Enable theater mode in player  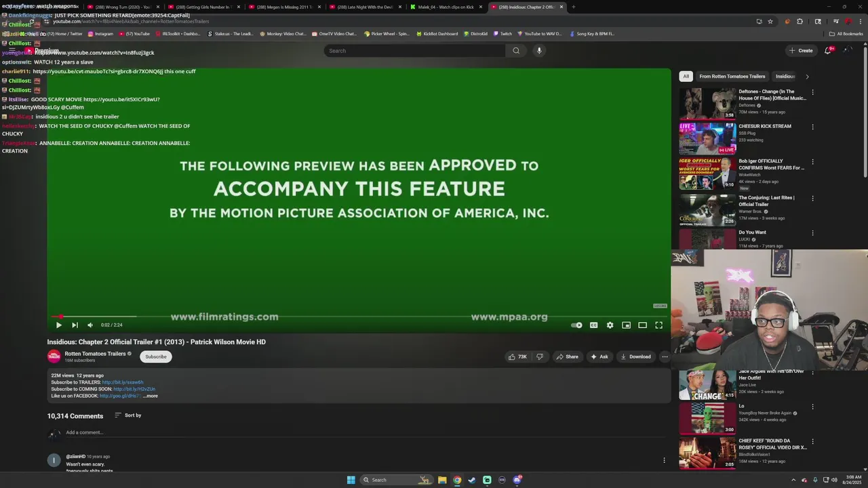[642, 325]
